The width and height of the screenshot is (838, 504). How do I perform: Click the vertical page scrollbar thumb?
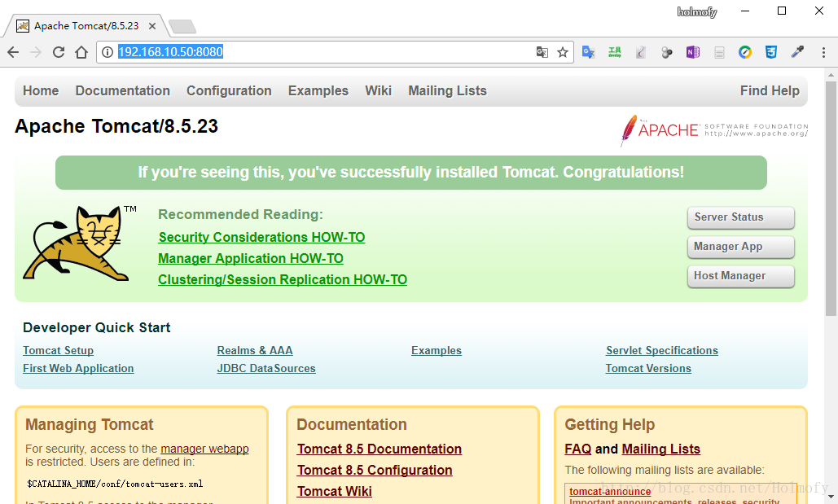point(831,199)
